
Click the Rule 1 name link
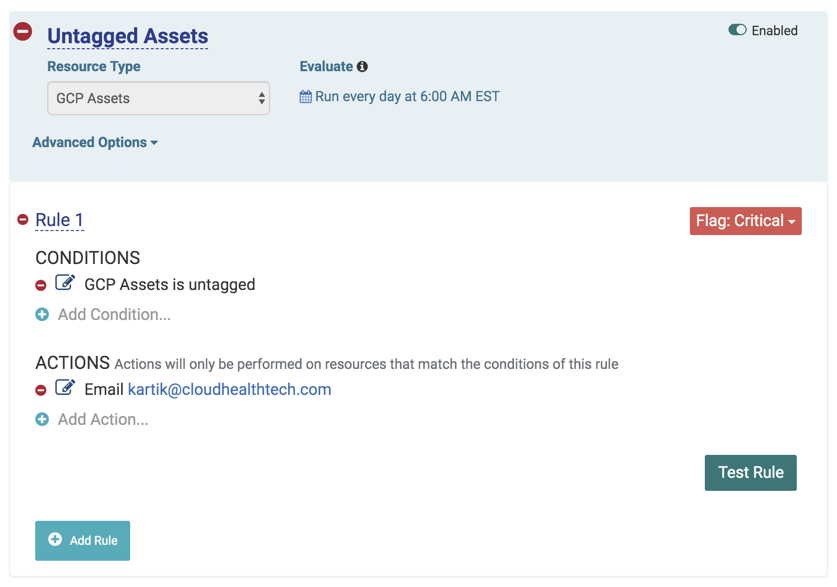(59, 220)
